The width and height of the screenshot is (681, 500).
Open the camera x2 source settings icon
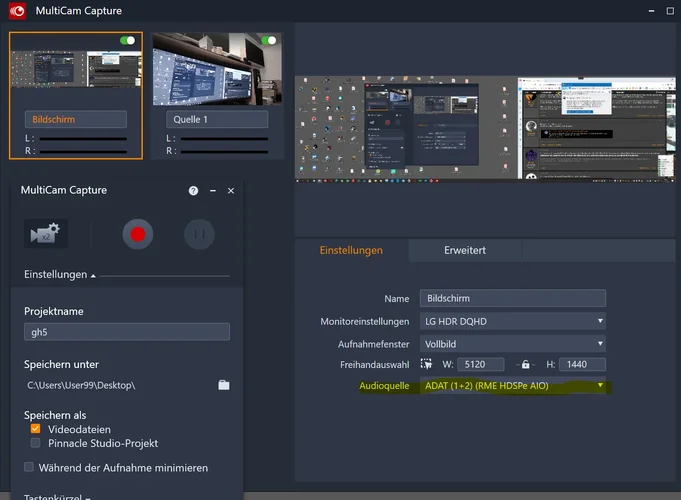[x=46, y=234]
